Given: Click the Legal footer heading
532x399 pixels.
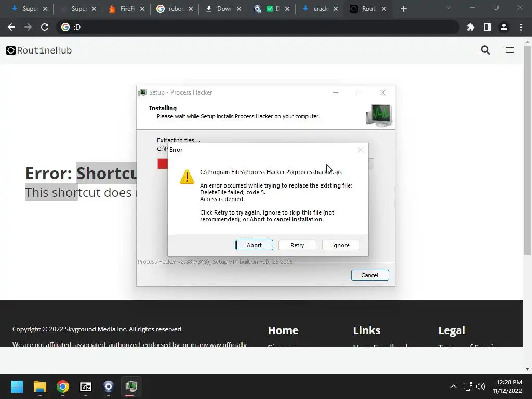Looking at the screenshot, I should pos(451,330).
